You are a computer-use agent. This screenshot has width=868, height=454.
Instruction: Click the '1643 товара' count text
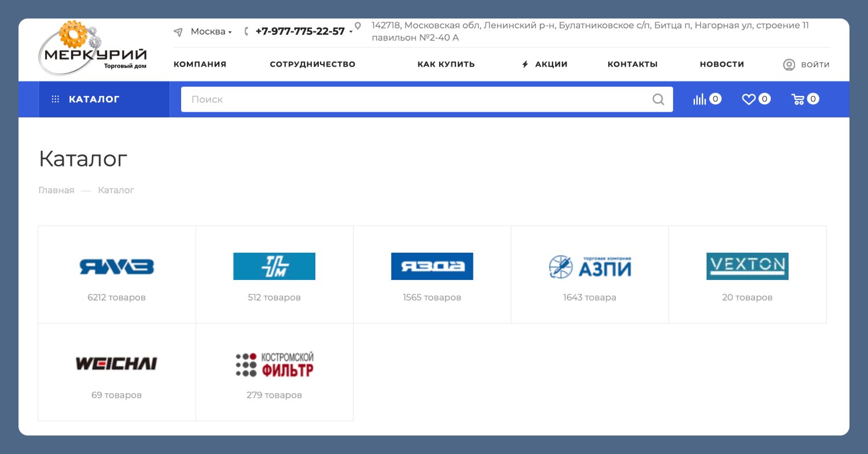click(590, 298)
